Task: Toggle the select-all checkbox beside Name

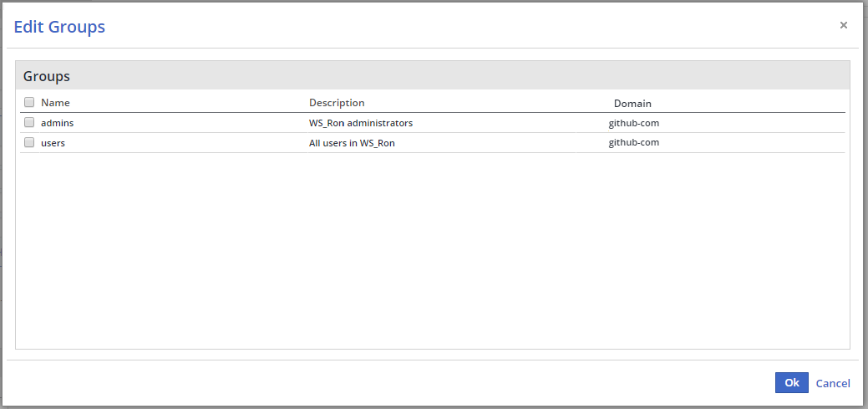Action: point(29,103)
